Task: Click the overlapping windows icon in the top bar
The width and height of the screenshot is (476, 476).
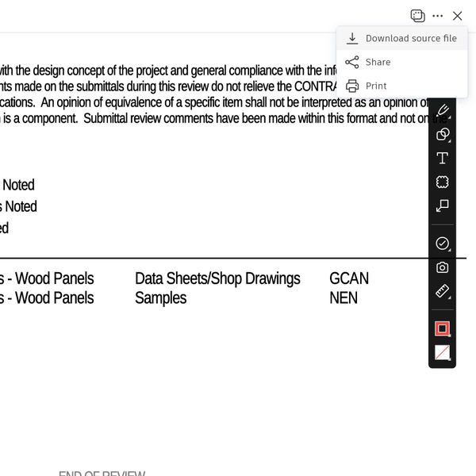Action: 418,16
